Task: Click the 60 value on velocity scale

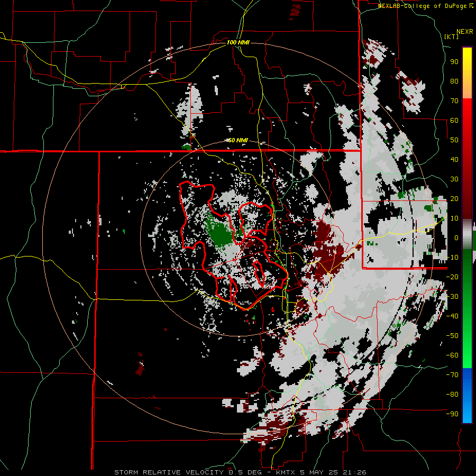Action: click(454, 120)
